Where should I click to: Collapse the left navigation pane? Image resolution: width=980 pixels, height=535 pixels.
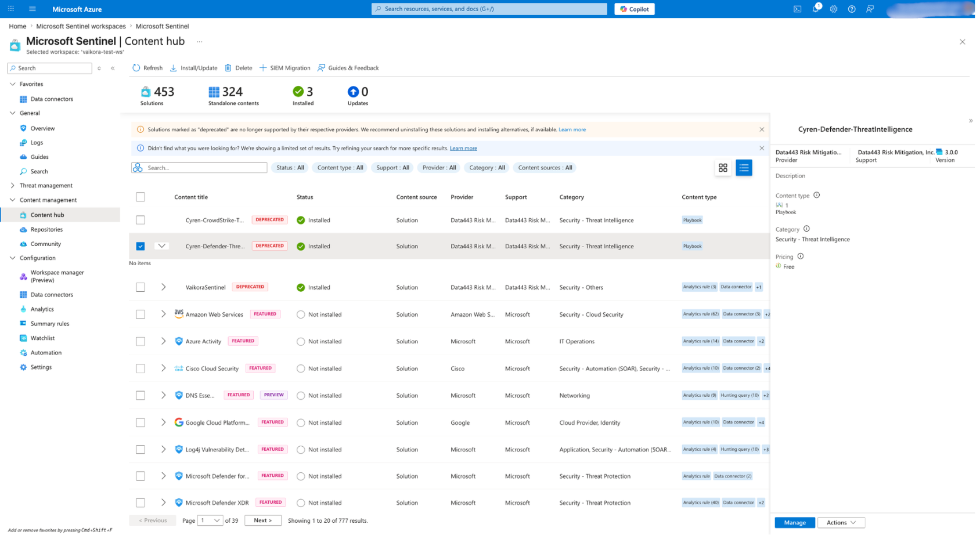(x=113, y=68)
